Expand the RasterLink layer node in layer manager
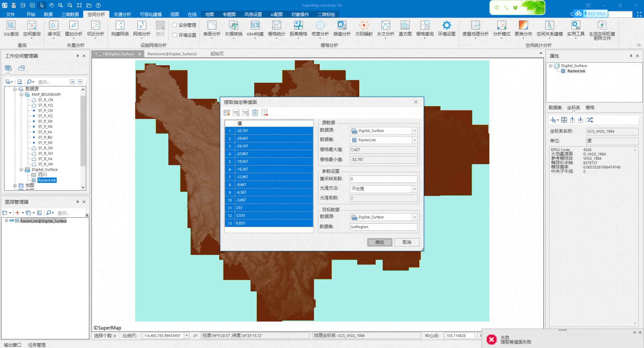The image size is (644, 348). pos(6,221)
